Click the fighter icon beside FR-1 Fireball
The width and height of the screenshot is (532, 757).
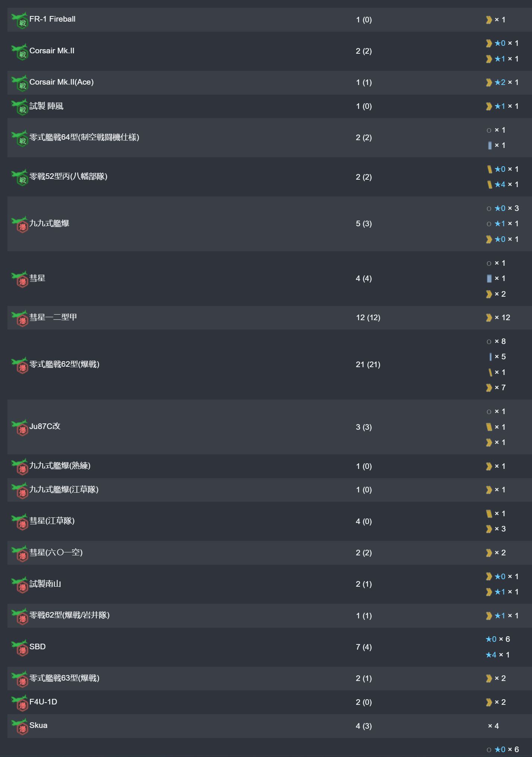[x=20, y=20]
